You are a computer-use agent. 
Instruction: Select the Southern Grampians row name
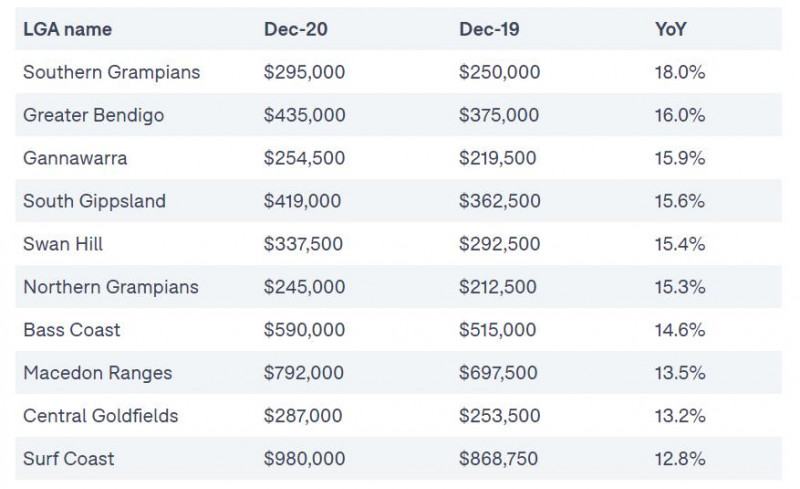point(111,72)
